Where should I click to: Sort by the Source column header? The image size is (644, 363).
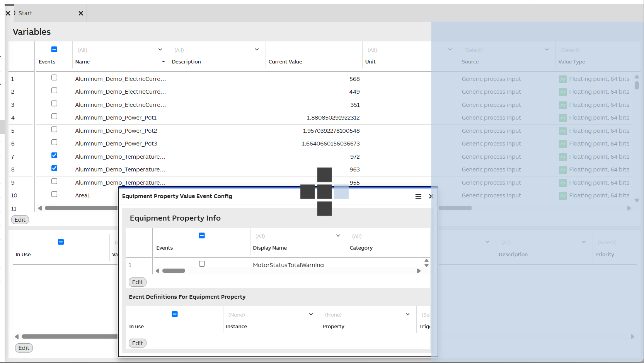pos(470,62)
